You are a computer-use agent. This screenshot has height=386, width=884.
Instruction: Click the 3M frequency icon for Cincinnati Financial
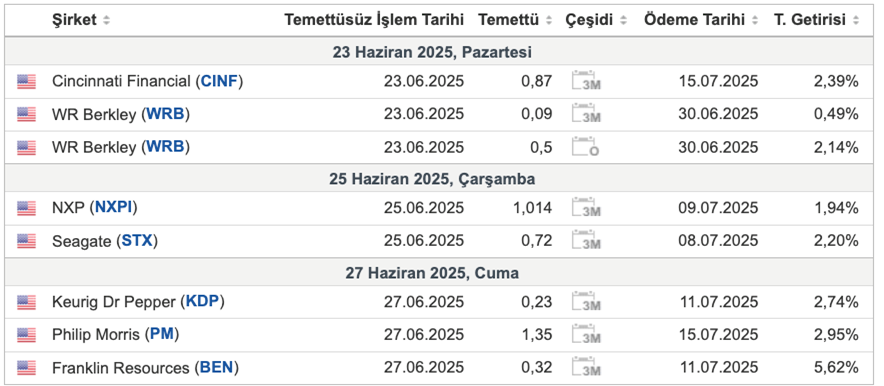586,82
